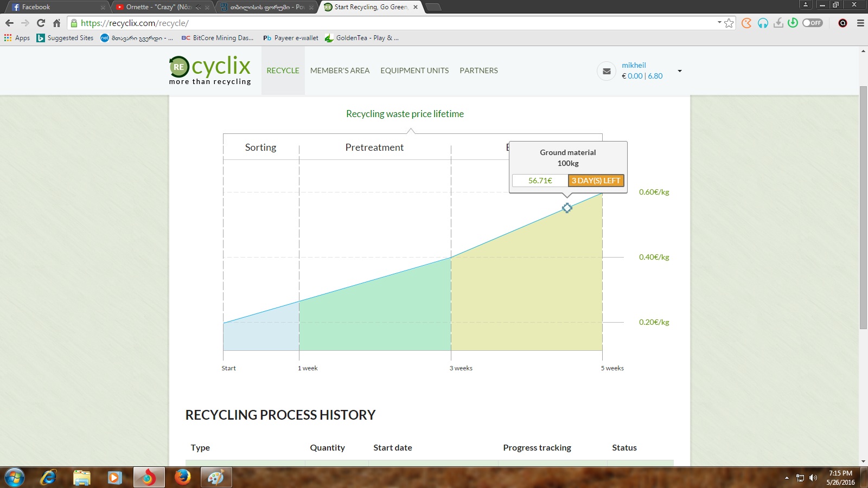Screen dimensions: 868x488
Task: Open Paint from the taskbar
Action: pos(216,477)
